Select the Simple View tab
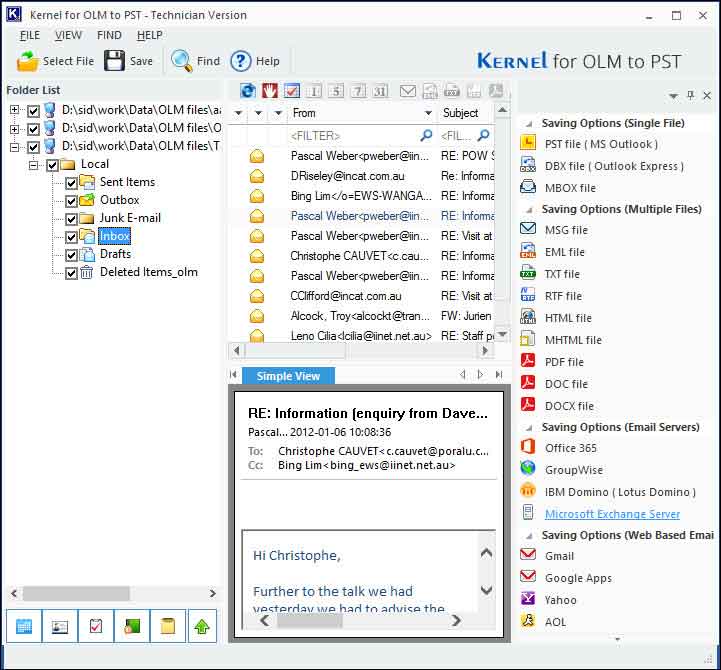 pyautogui.click(x=288, y=376)
